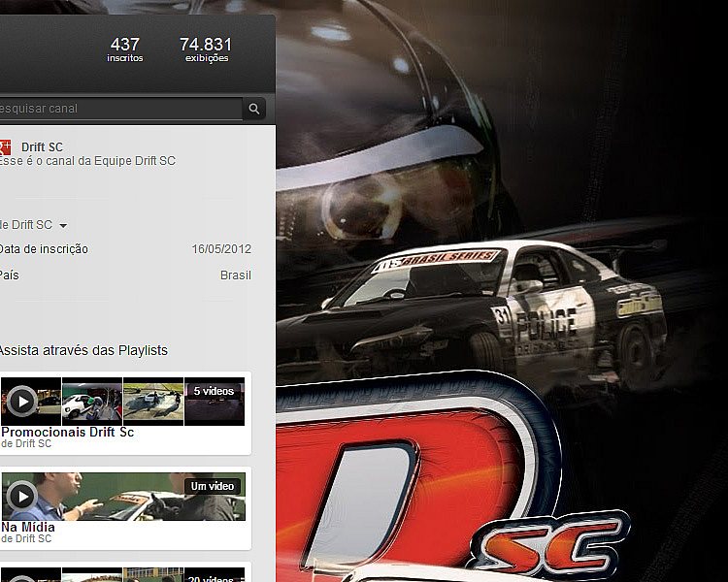This screenshot has height=582, width=728.
Task: Click the '5 vídeos' playlist badge
Action: (214, 391)
